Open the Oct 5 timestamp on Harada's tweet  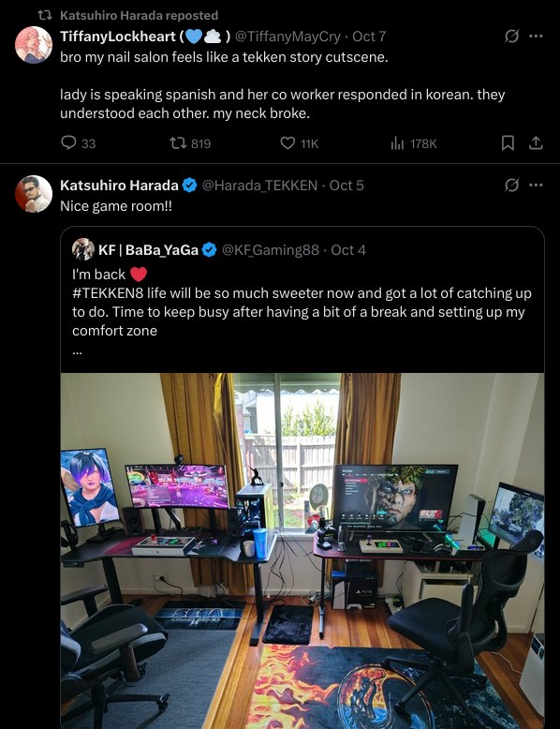[346, 185]
